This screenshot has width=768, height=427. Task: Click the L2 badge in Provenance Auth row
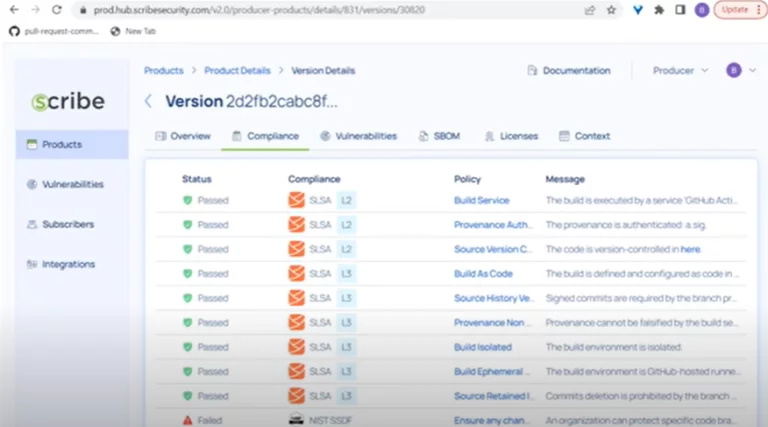click(x=346, y=225)
